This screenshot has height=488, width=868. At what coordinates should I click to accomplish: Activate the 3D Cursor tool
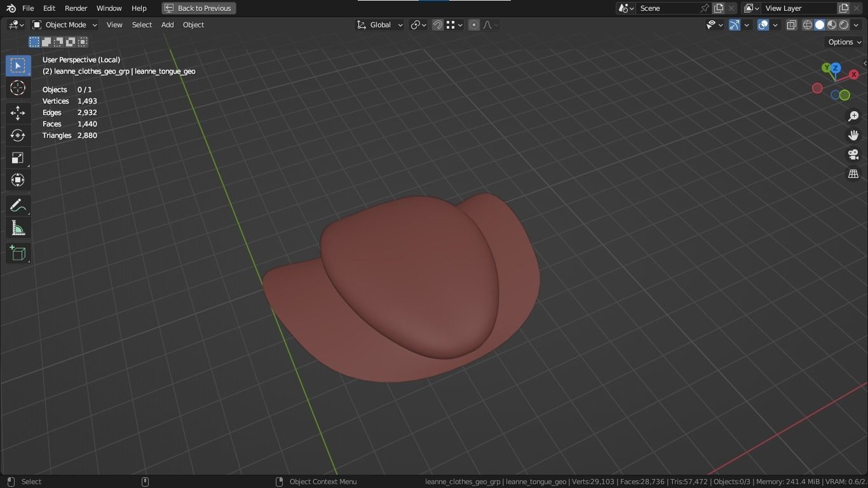click(x=18, y=88)
